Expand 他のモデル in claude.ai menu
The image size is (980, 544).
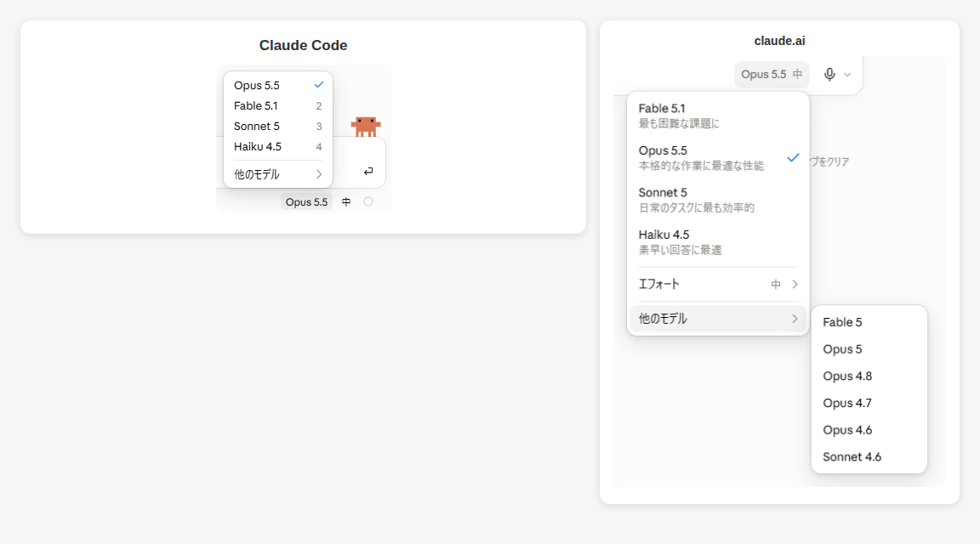point(718,319)
